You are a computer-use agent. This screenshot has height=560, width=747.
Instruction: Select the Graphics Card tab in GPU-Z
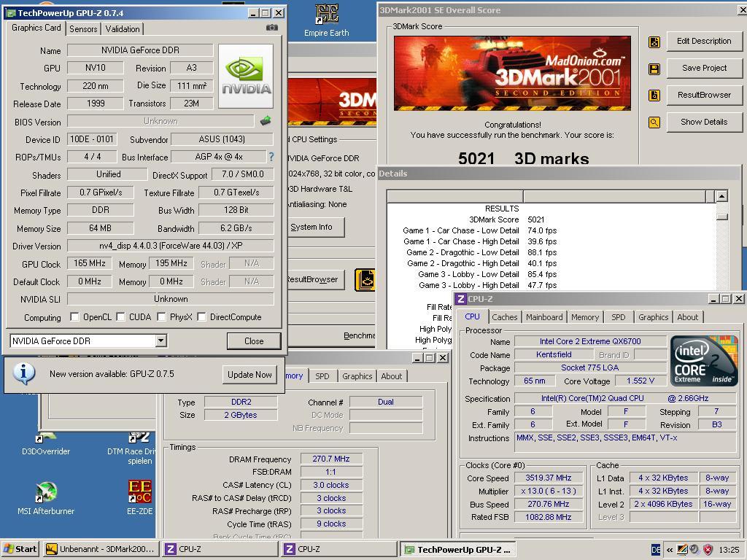click(36, 28)
